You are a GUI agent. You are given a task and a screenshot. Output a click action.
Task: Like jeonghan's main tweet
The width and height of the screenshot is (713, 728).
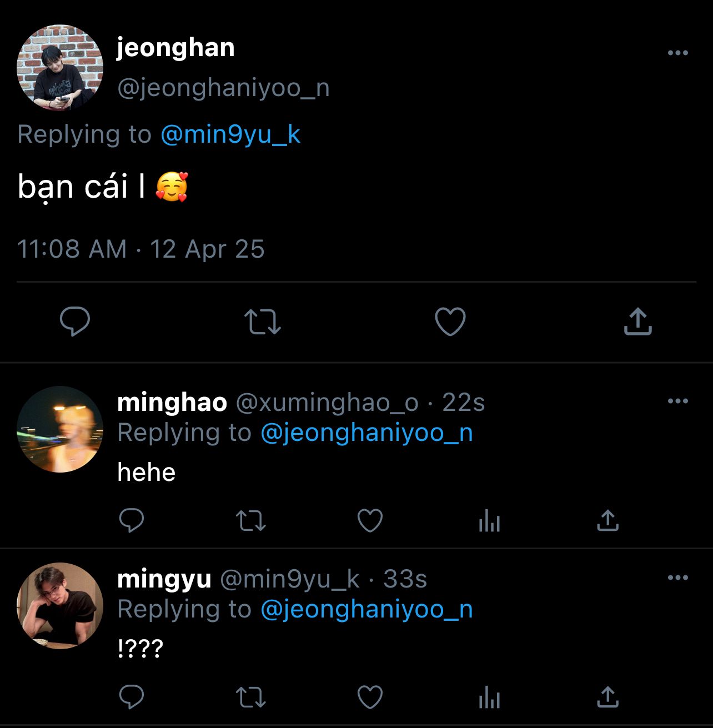click(x=450, y=322)
